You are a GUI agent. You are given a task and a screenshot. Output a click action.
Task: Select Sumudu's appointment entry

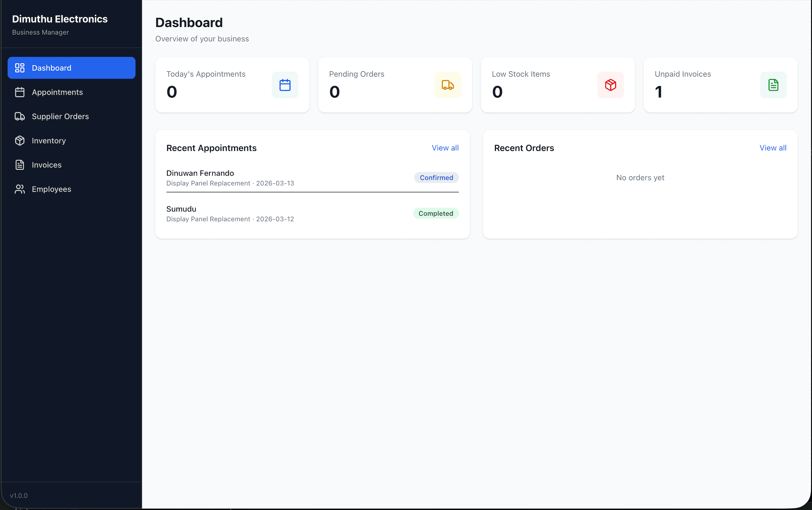coord(181,209)
